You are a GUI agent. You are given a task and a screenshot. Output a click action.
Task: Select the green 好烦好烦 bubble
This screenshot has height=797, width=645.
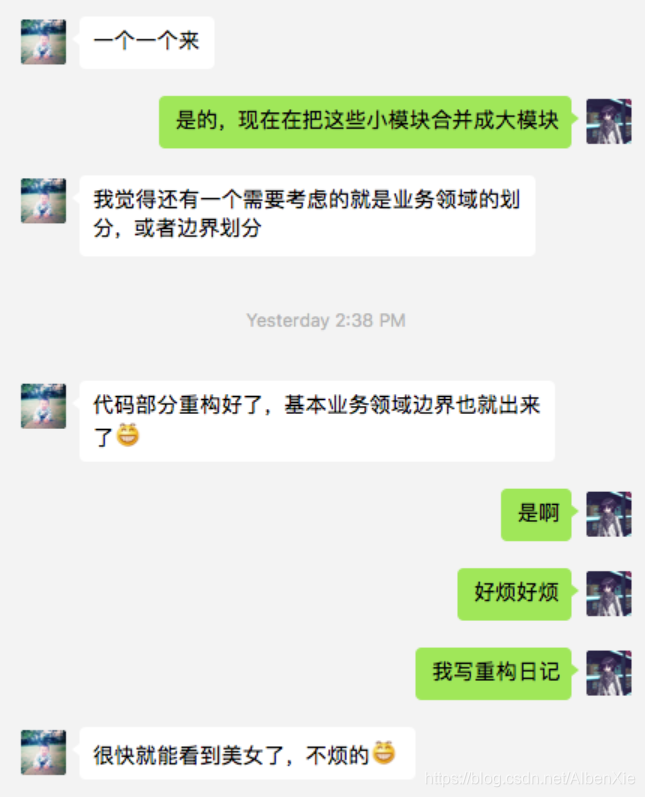[x=515, y=594]
